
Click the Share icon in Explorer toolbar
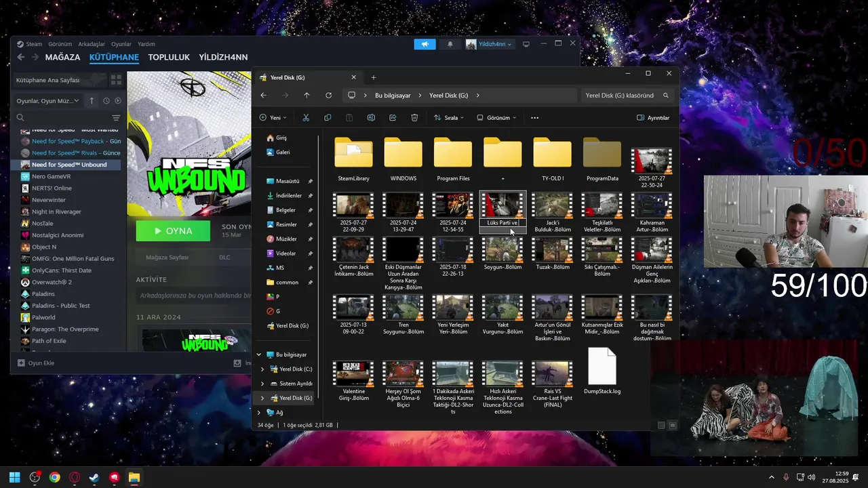[x=393, y=117]
